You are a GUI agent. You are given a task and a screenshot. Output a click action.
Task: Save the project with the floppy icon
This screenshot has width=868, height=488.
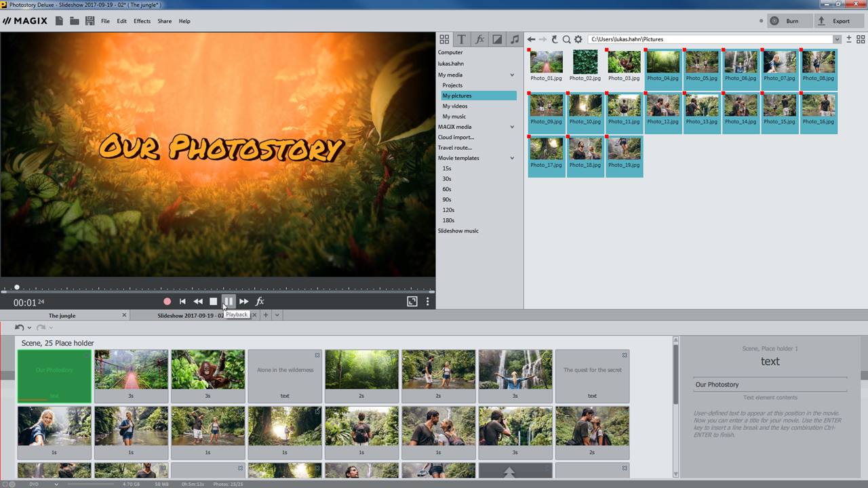tap(90, 21)
